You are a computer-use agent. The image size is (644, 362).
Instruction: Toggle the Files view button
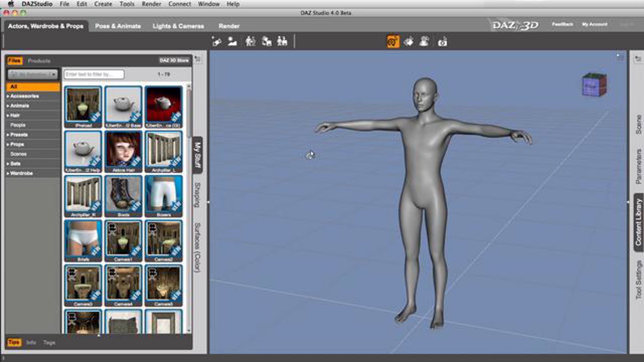pos(14,61)
